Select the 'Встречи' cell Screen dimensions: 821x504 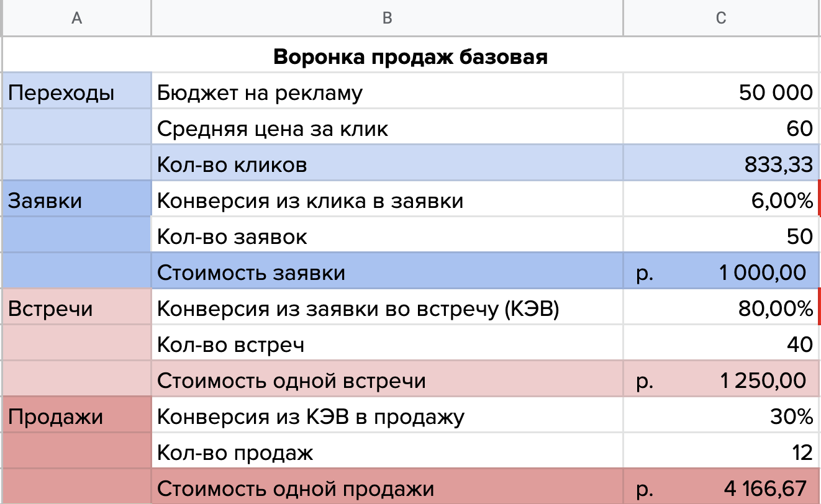[77, 308]
